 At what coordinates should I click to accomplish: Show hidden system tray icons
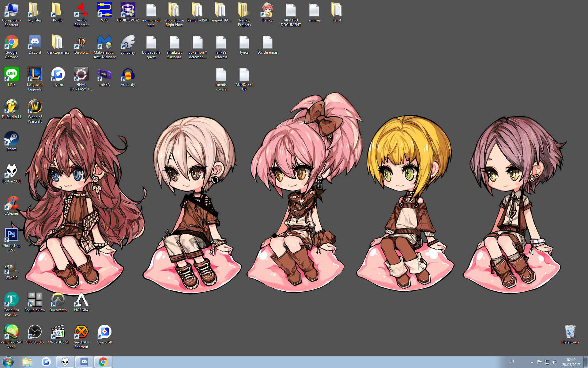pyautogui.click(x=532, y=362)
